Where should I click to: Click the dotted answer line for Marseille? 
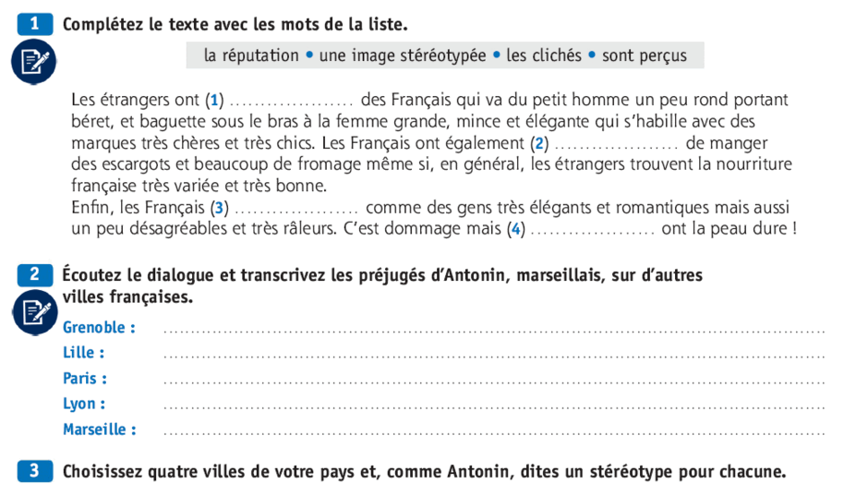point(494,432)
